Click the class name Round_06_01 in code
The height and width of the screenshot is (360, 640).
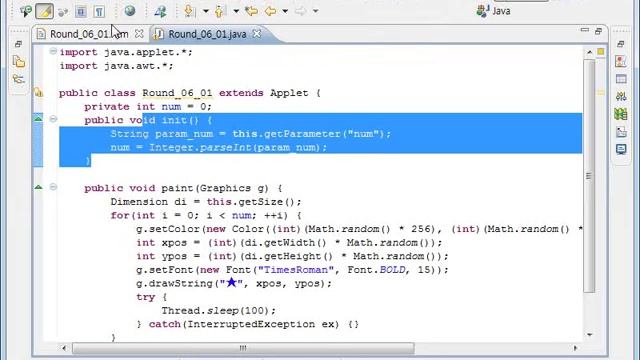[177, 93]
